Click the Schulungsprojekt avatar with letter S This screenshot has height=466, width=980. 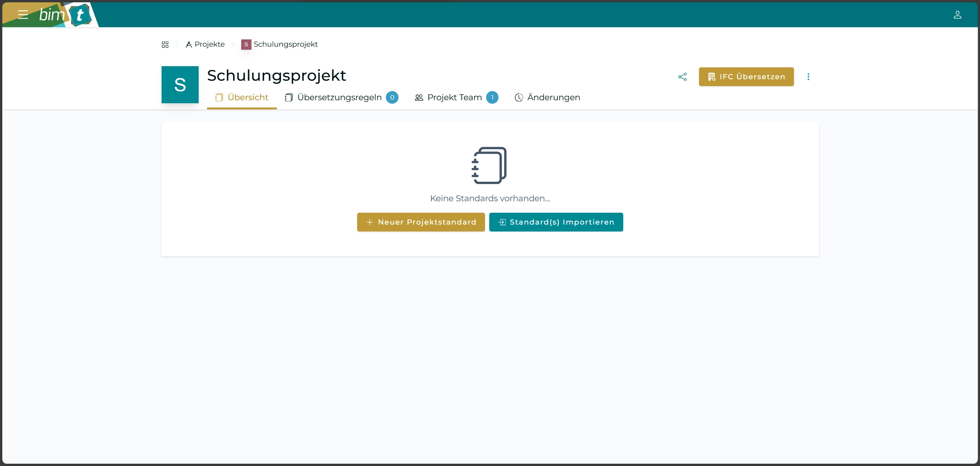tap(180, 85)
